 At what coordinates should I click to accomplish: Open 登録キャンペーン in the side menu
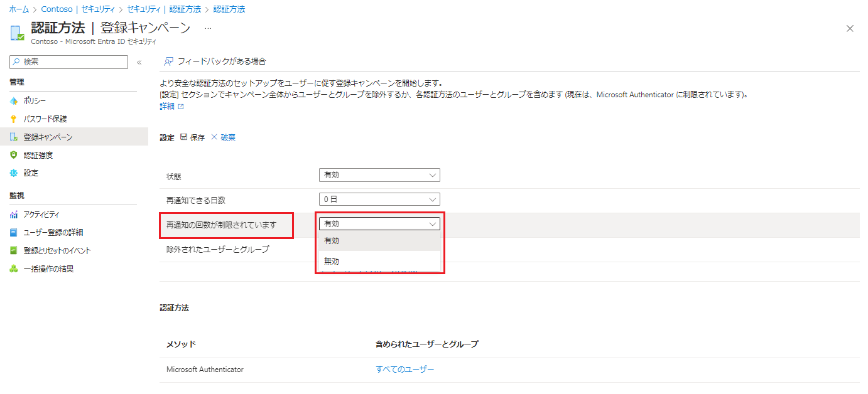tap(48, 137)
